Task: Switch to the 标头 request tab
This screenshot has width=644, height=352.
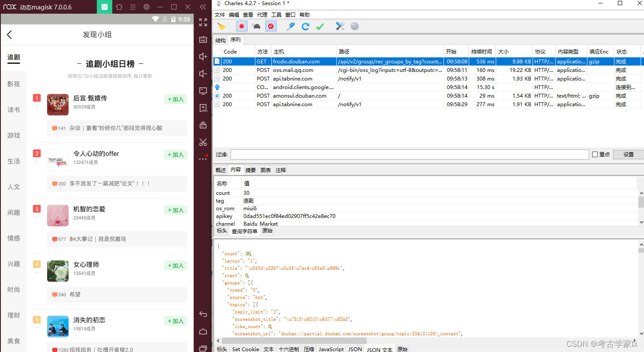Action: [x=222, y=231]
